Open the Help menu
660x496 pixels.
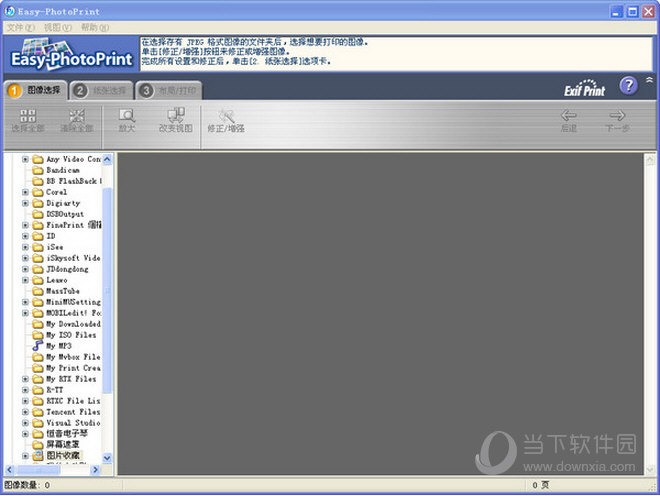click(x=95, y=28)
